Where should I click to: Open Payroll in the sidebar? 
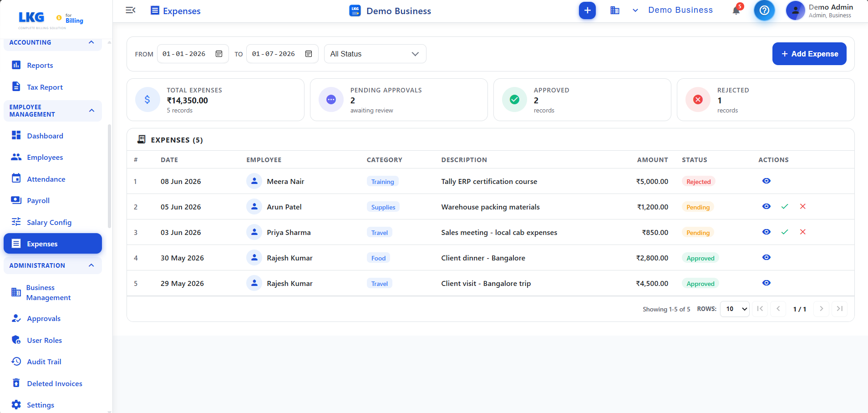[53, 200]
